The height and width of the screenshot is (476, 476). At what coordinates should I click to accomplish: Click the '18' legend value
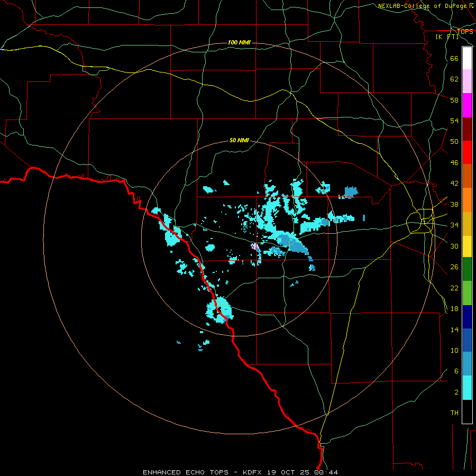pyautogui.click(x=454, y=309)
